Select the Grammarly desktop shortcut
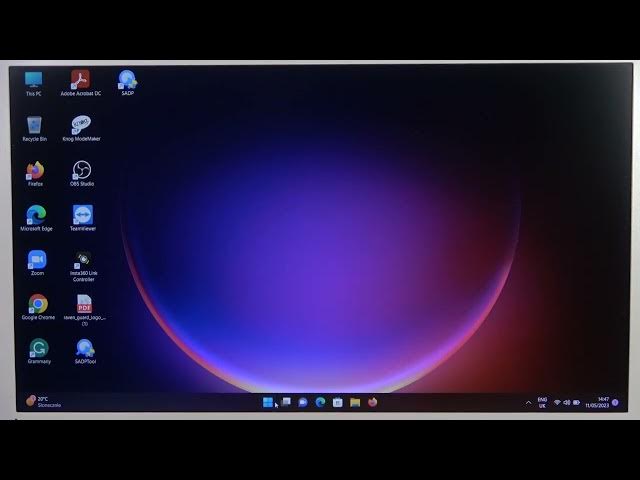This screenshot has width=640, height=480. click(39, 351)
